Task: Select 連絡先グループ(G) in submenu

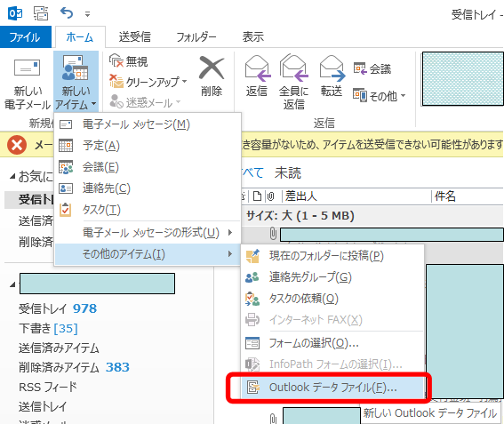Action: point(332,277)
